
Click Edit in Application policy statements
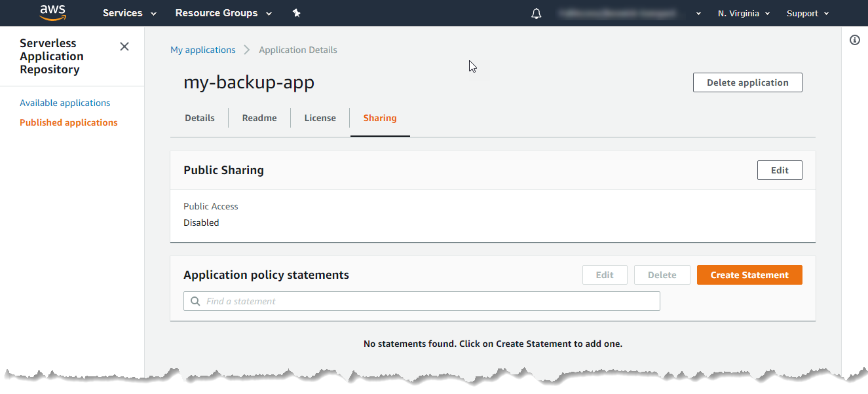605,275
